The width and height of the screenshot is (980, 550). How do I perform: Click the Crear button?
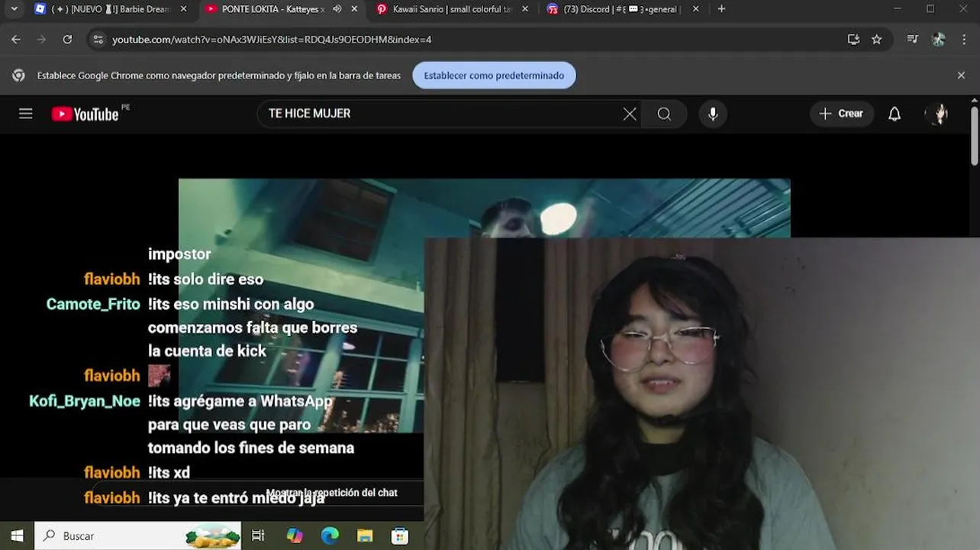pyautogui.click(x=841, y=114)
